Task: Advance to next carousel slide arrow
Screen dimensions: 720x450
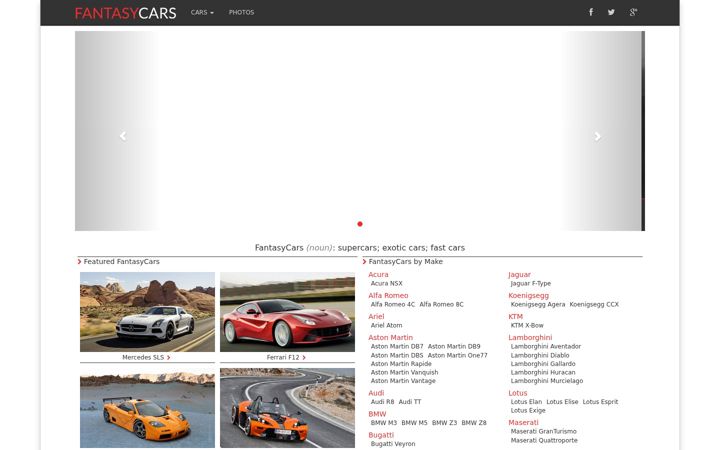Action: point(597,136)
